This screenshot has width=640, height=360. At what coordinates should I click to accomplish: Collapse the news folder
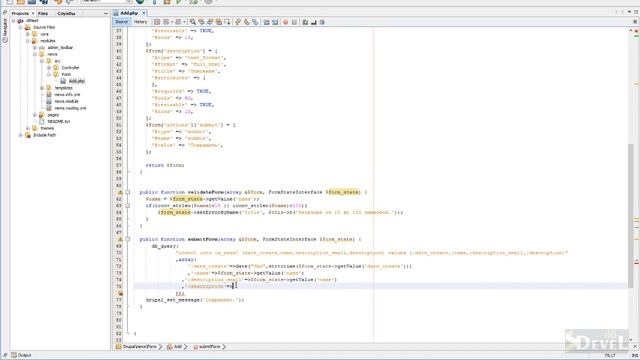[x=35, y=54]
